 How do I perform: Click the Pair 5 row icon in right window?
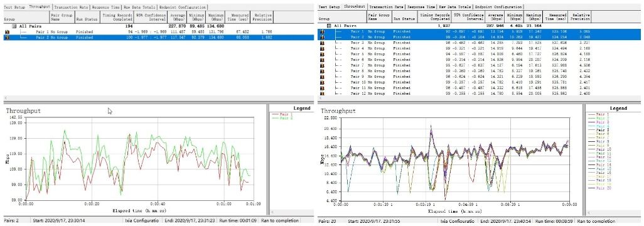322,54
